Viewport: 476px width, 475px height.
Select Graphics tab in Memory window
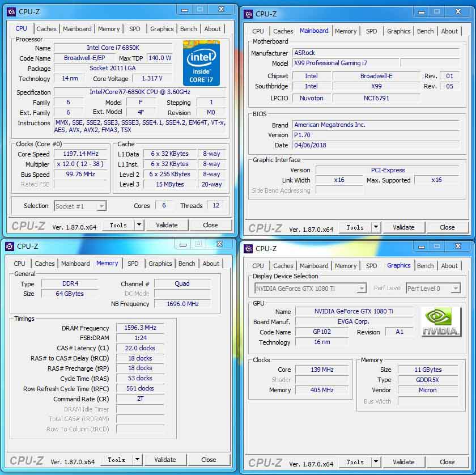point(160,264)
